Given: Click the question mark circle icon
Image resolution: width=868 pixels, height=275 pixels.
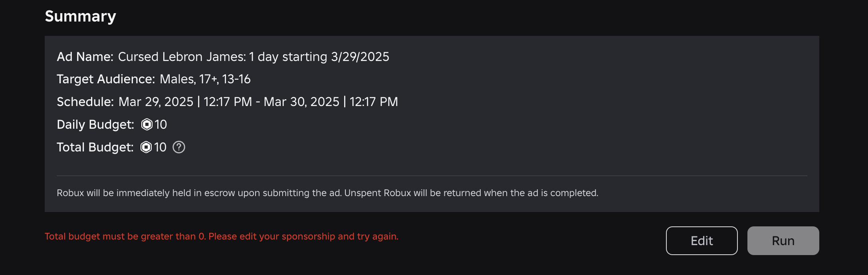Looking at the screenshot, I should pos(178,147).
